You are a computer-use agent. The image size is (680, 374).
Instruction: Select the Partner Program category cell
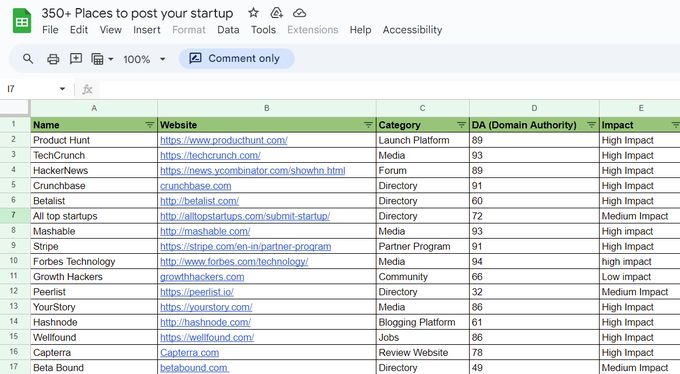[x=422, y=246]
